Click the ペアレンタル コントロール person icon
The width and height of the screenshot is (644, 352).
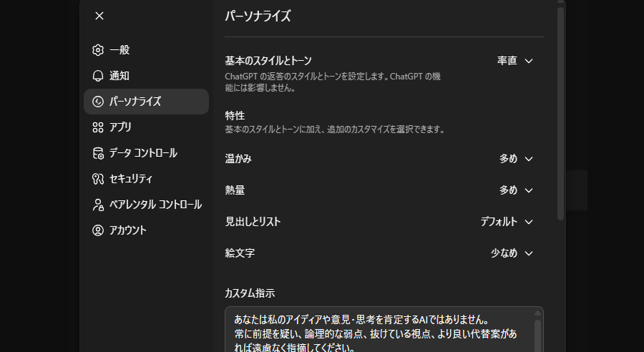click(98, 205)
